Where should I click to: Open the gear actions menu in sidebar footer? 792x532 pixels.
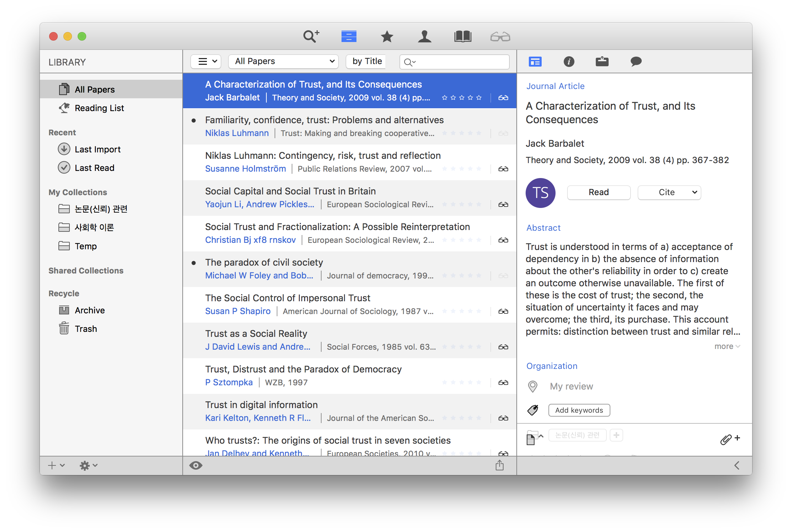point(88,465)
